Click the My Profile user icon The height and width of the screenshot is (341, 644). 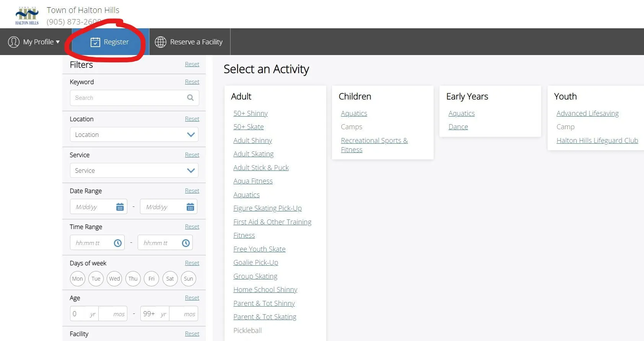(14, 42)
